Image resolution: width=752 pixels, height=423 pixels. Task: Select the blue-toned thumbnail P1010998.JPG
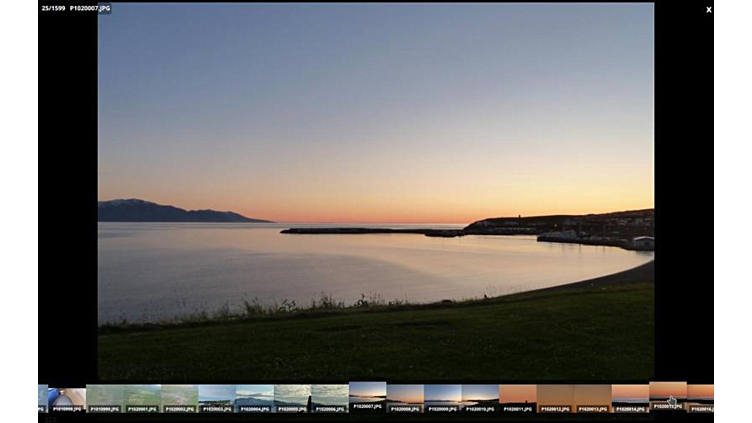tap(67, 398)
